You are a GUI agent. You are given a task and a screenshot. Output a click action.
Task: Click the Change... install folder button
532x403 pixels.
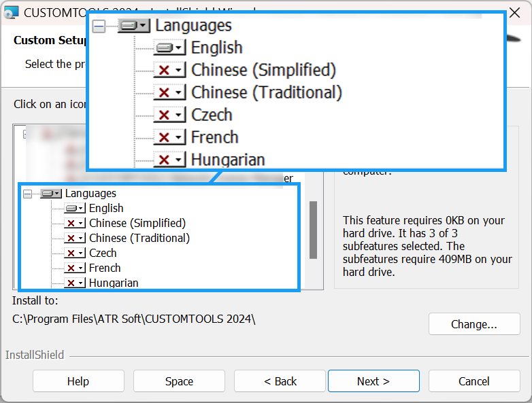474,324
